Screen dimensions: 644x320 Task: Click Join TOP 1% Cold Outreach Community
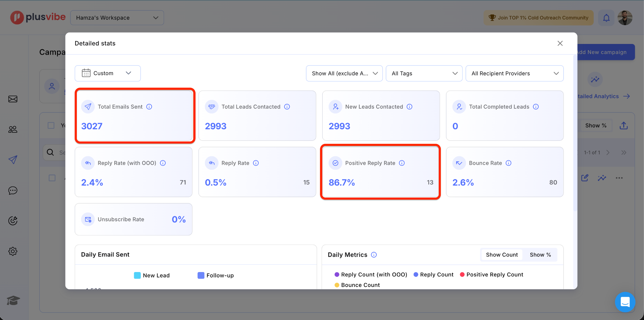pos(538,18)
